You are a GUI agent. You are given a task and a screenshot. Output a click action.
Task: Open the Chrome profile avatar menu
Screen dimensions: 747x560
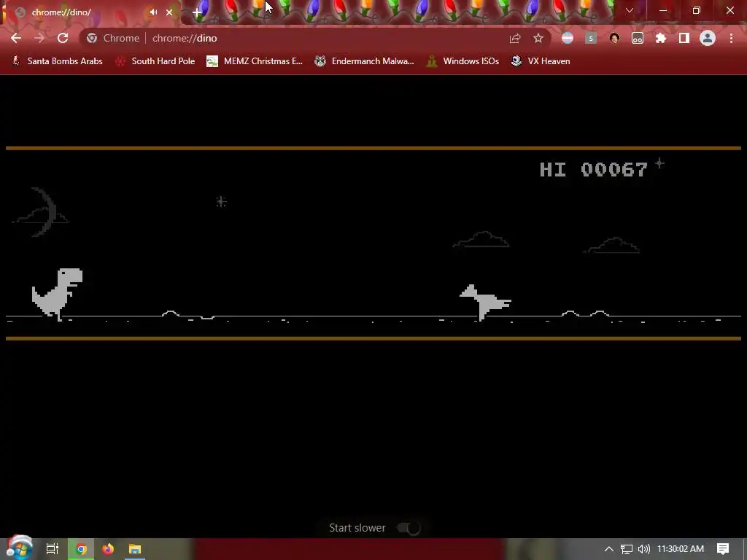(x=708, y=38)
